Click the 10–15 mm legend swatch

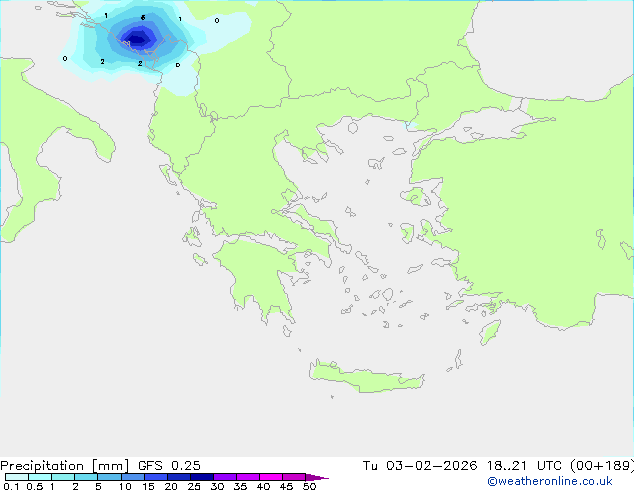[x=133, y=477]
